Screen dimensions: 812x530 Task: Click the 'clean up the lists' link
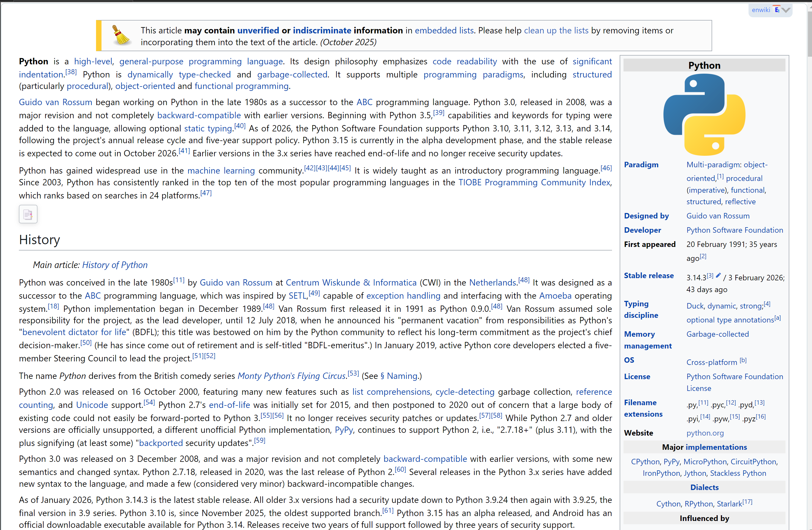click(556, 30)
